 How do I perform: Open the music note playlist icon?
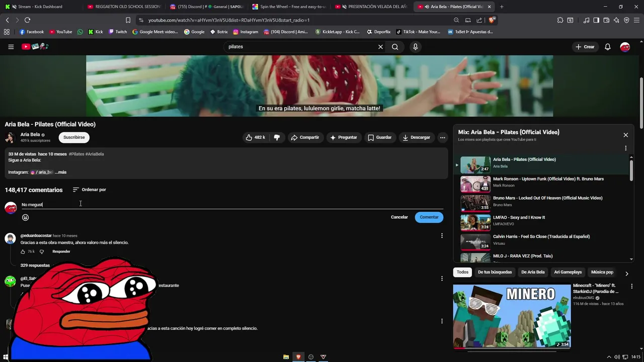pyautogui.click(x=586, y=20)
